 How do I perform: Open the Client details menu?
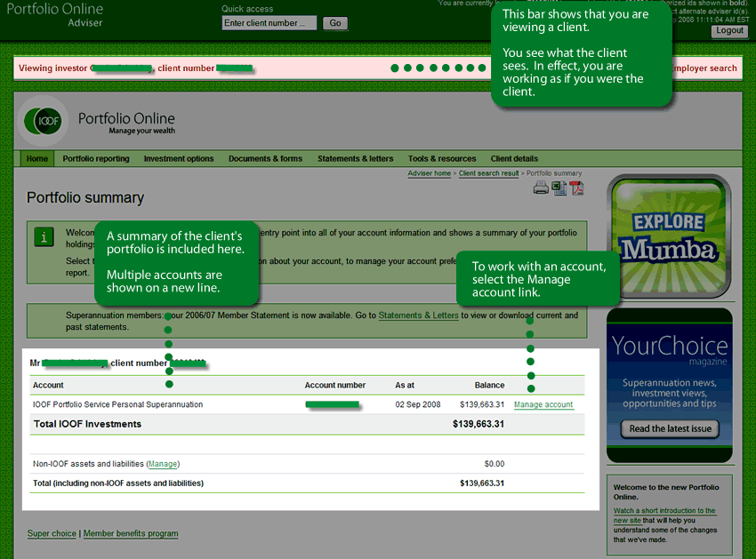click(x=514, y=158)
